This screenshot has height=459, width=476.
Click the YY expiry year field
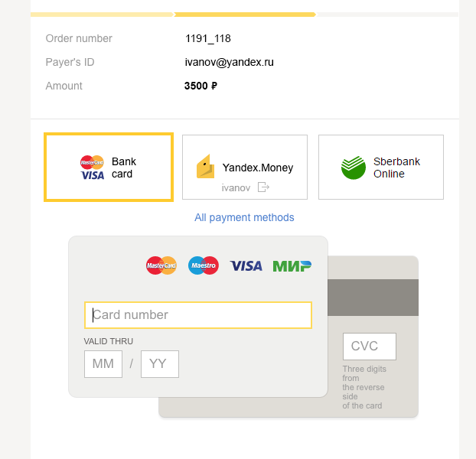[160, 364]
